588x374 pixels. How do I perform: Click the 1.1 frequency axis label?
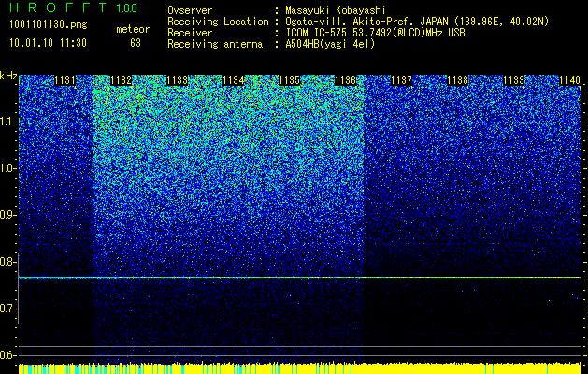(7, 122)
